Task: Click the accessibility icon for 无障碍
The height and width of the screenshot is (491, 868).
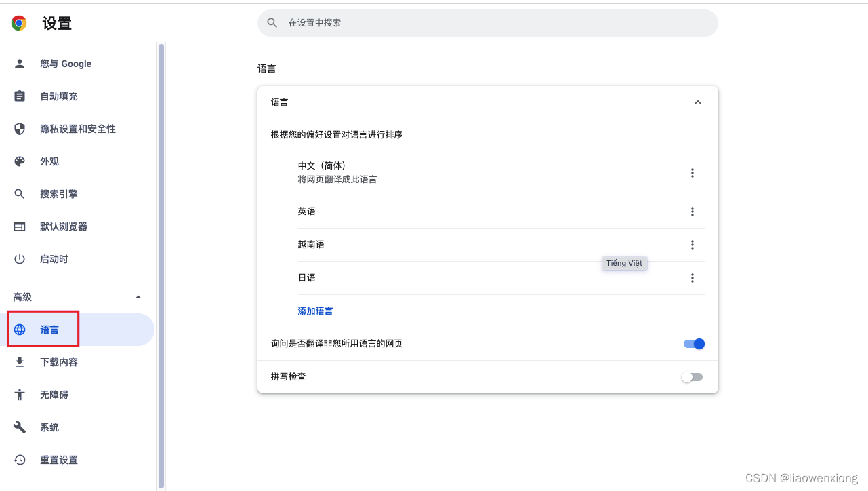Action: (20, 395)
